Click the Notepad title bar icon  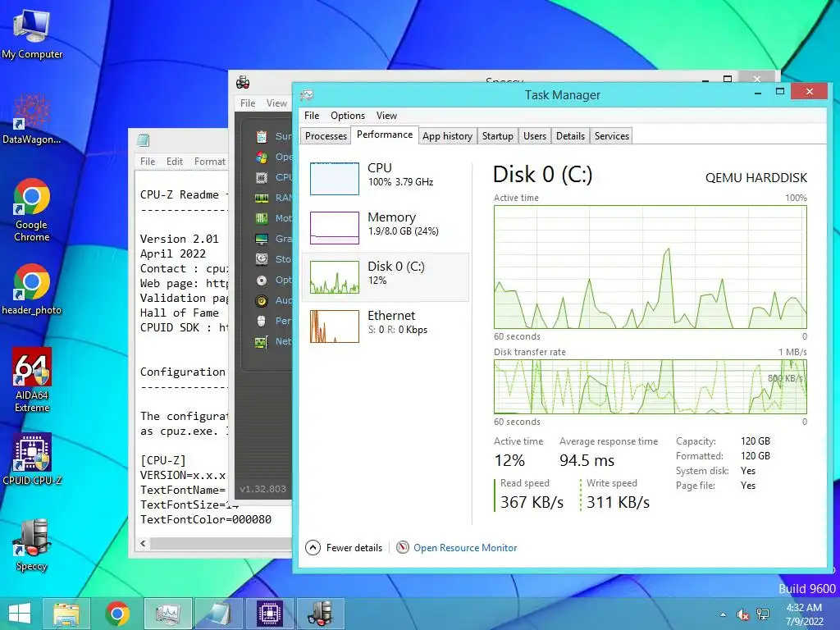(x=143, y=140)
